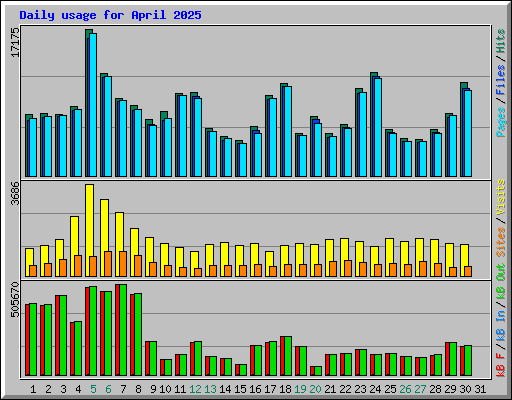Click the orange sites bar for day 22
The width and height of the screenshot is (512, 400).
(348, 268)
